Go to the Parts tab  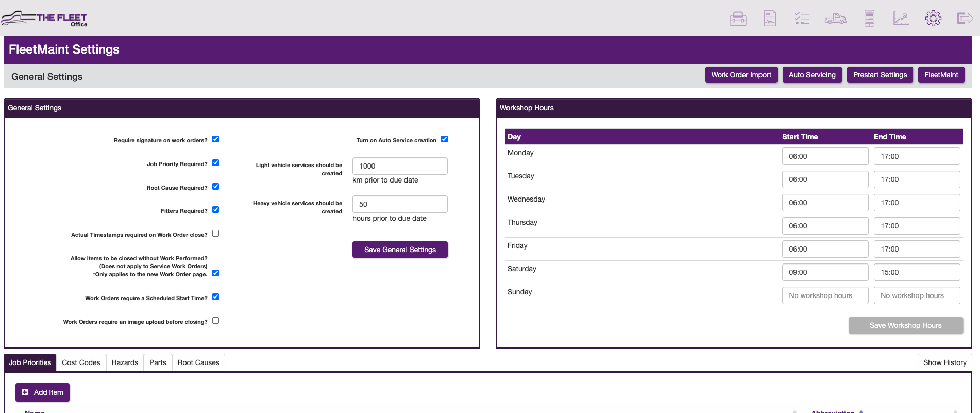[x=158, y=362]
